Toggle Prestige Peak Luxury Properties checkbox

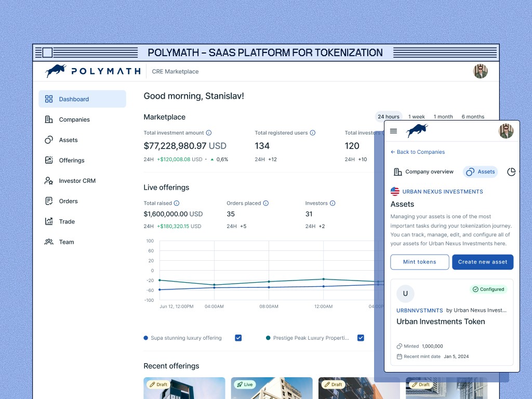coord(361,338)
